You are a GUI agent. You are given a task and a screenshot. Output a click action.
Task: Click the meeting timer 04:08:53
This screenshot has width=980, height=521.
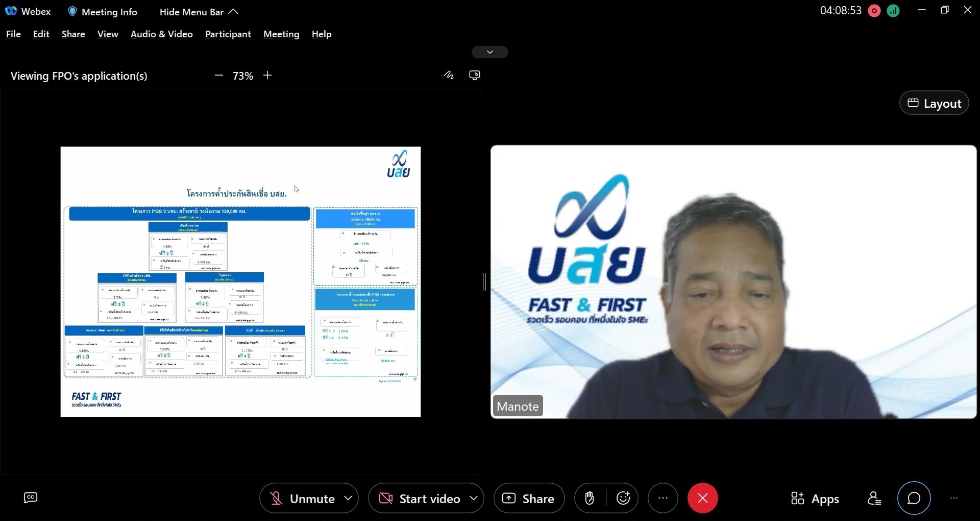[x=841, y=11]
